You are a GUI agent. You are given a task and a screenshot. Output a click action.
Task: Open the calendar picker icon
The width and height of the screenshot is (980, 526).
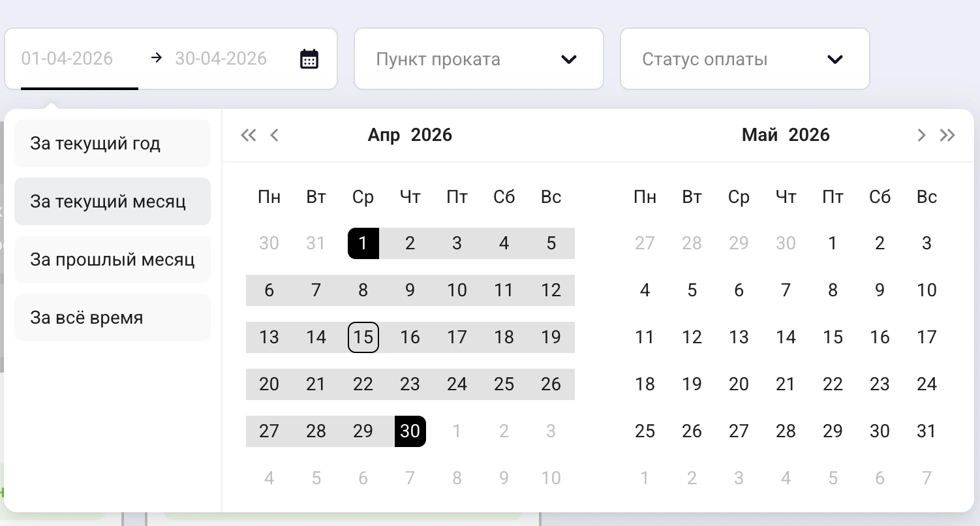point(309,58)
